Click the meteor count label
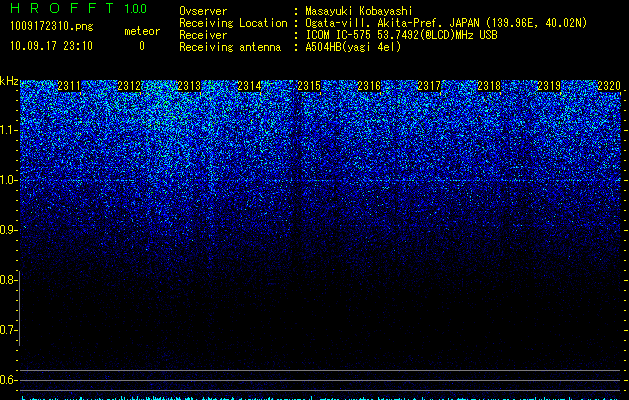Screen dimensions: 629x400 pyautogui.click(x=142, y=31)
